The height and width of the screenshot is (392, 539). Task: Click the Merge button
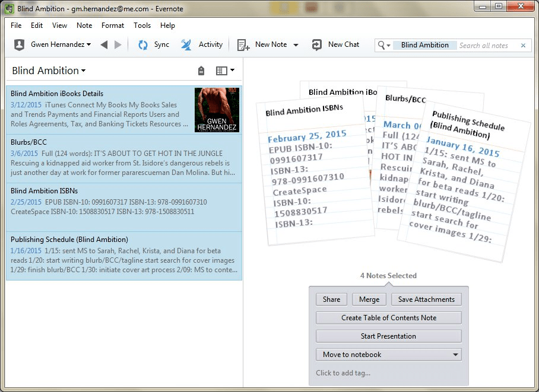point(369,299)
